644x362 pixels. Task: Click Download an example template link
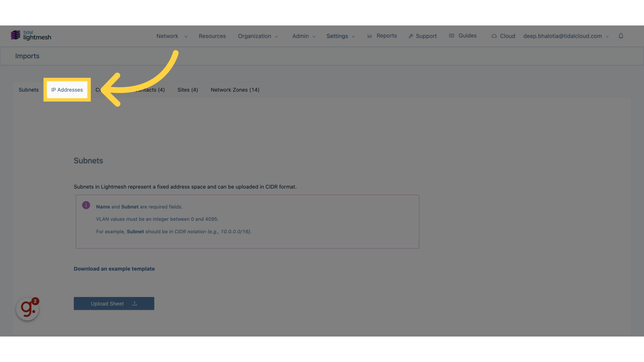click(114, 269)
